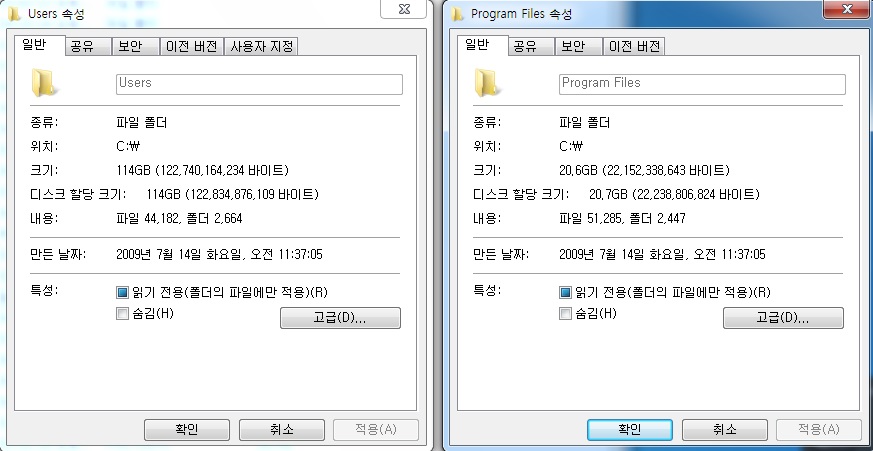Cancel the Program Files dialog with 취소
Viewport: 873px width, 451px height.
click(x=725, y=430)
